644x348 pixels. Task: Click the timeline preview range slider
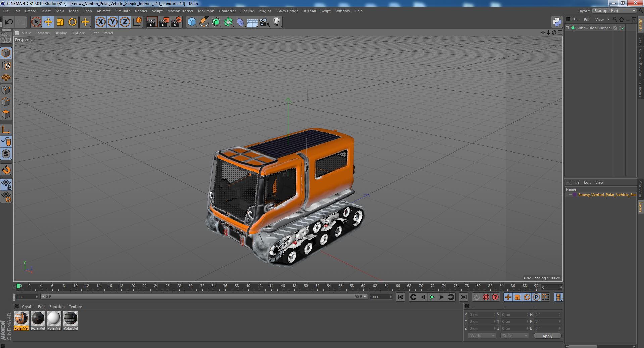204,297
